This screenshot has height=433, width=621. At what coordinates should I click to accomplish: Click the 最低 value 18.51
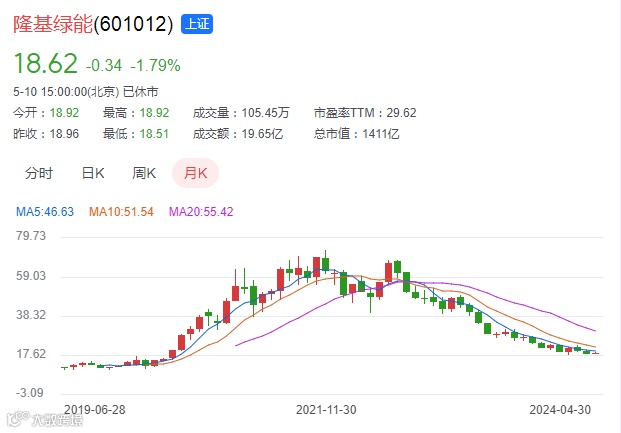coord(154,134)
